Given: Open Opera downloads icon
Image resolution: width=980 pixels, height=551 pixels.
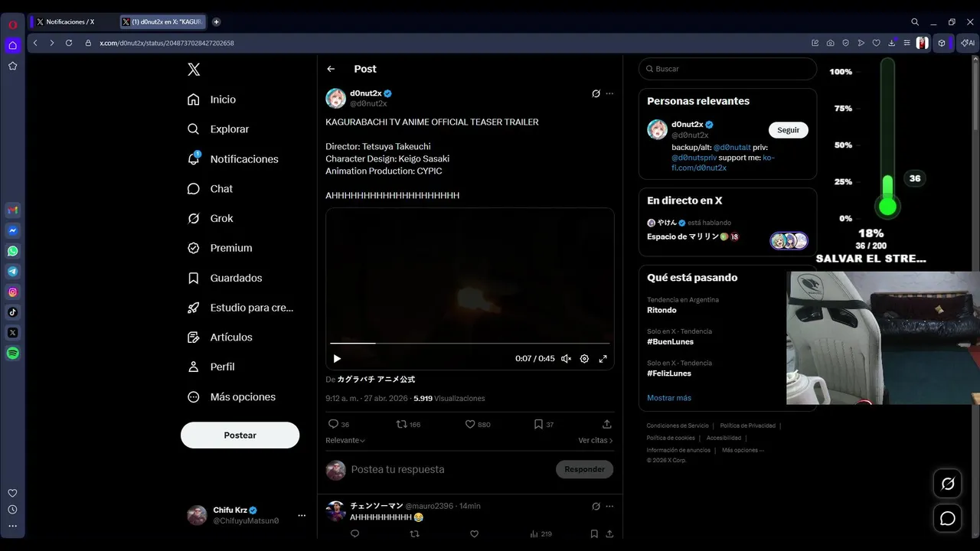Looking at the screenshot, I should coord(892,43).
